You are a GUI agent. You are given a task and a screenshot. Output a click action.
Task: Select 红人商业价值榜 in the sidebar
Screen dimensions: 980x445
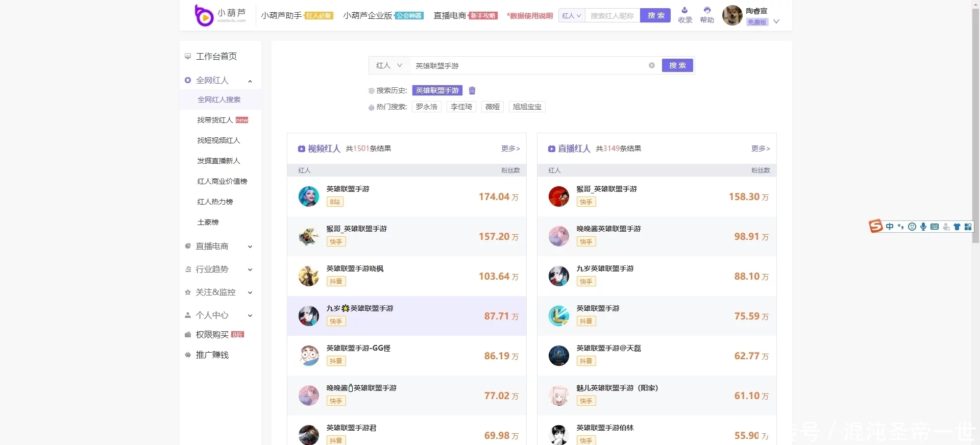coord(222,181)
